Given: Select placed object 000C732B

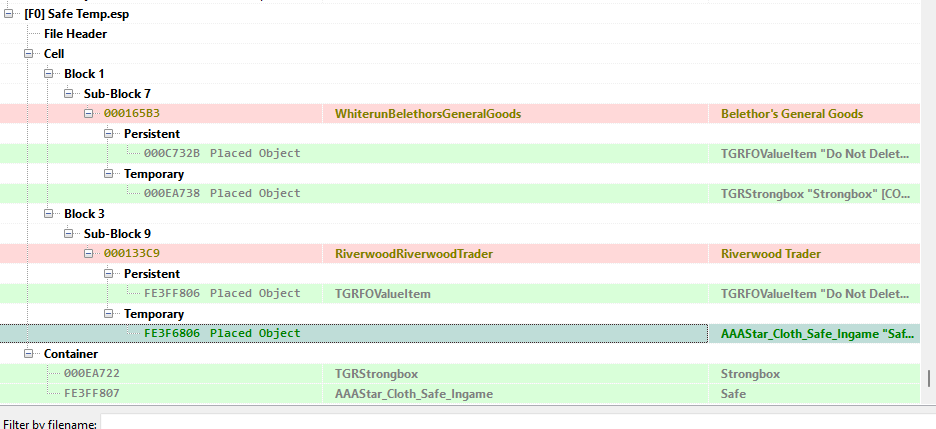Looking at the screenshot, I should tap(221, 153).
